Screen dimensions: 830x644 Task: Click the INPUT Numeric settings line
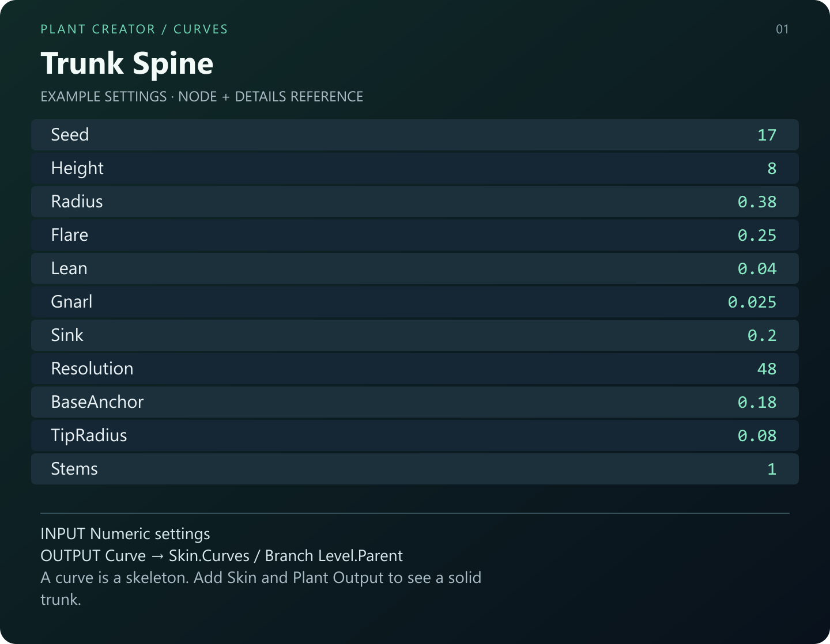(125, 534)
